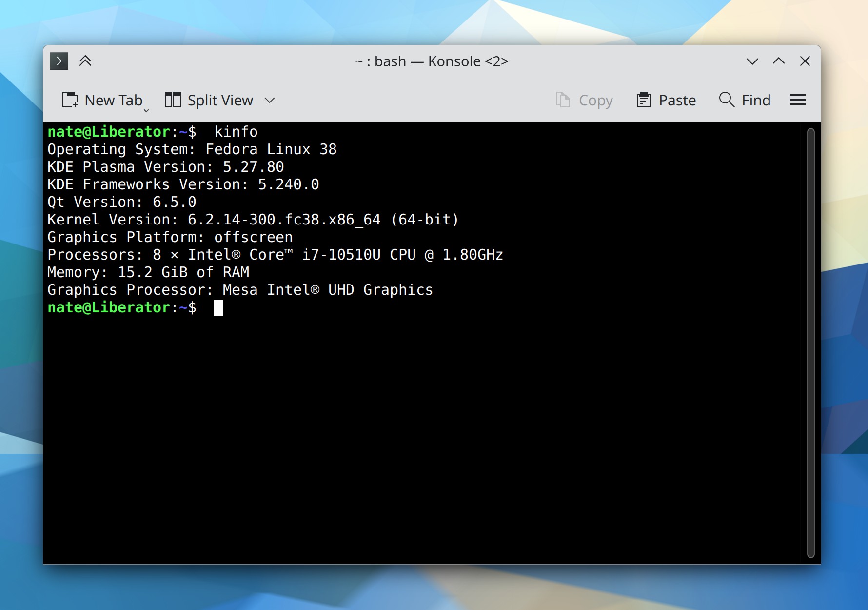Click the window shade chevron in title bar

tap(752, 61)
